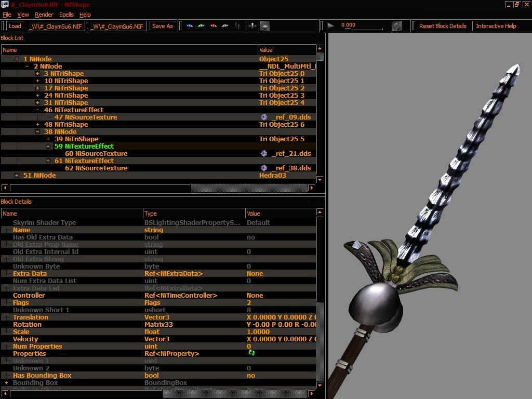Click the Load button
532x399 pixels.
[x=15, y=26]
